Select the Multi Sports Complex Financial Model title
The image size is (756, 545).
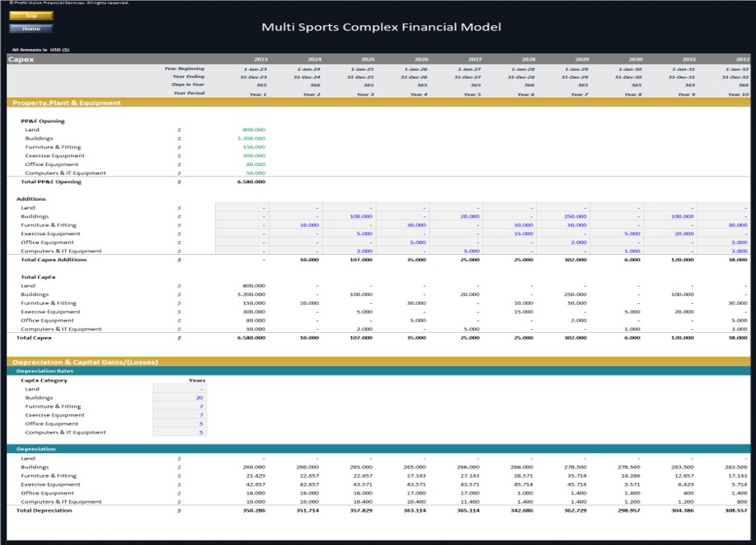[x=381, y=27]
